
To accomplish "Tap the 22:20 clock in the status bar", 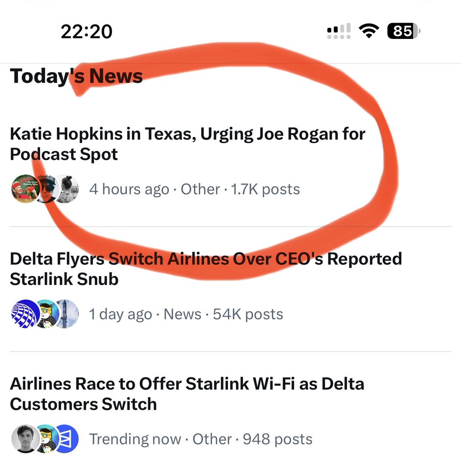I will point(87,31).
